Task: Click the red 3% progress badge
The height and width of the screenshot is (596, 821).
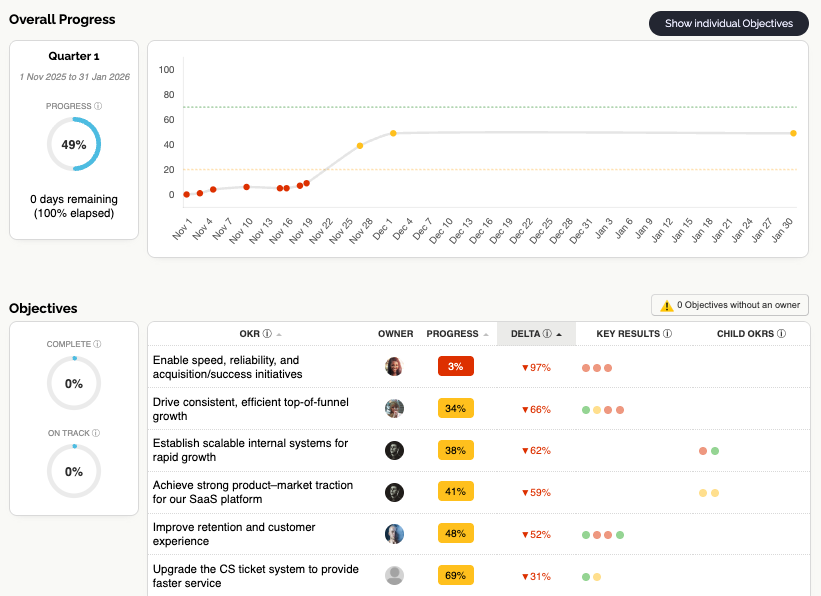Action: coord(456,366)
